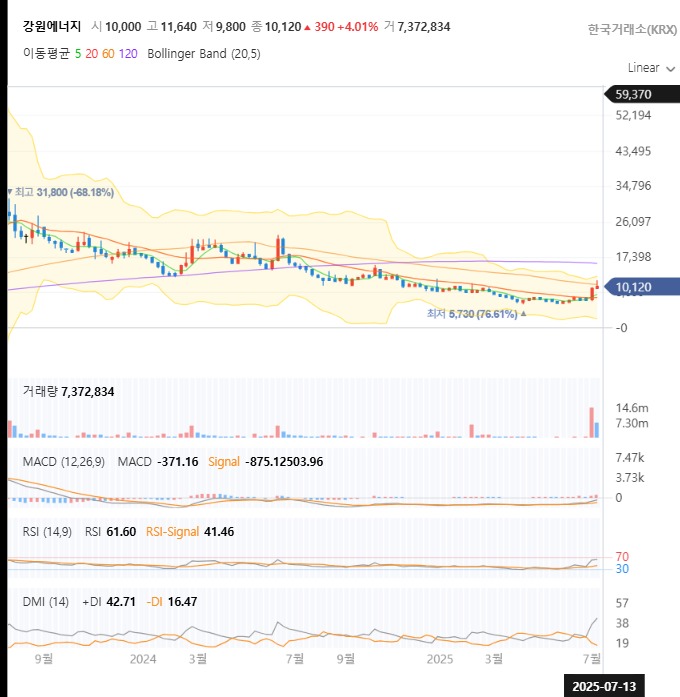This screenshot has width=680, height=697.
Task: Open the Linear scale dropdown
Action: tap(651, 68)
